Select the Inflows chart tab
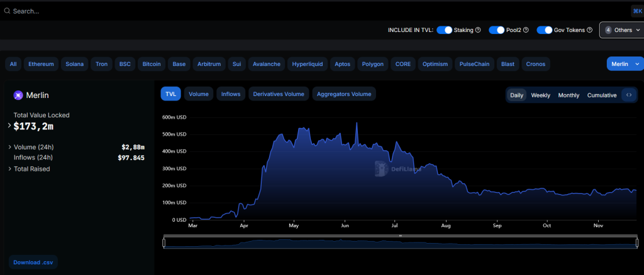The height and width of the screenshot is (275, 644). tap(231, 94)
